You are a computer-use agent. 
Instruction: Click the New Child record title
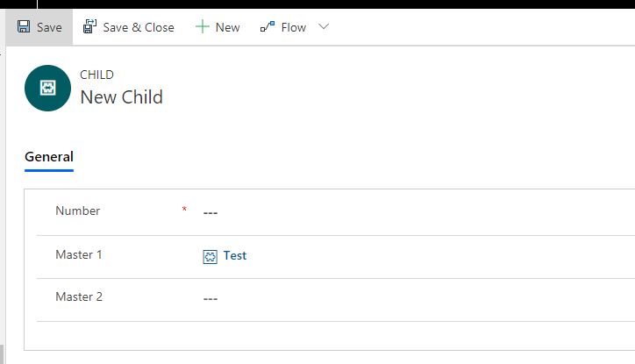(x=122, y=97)
